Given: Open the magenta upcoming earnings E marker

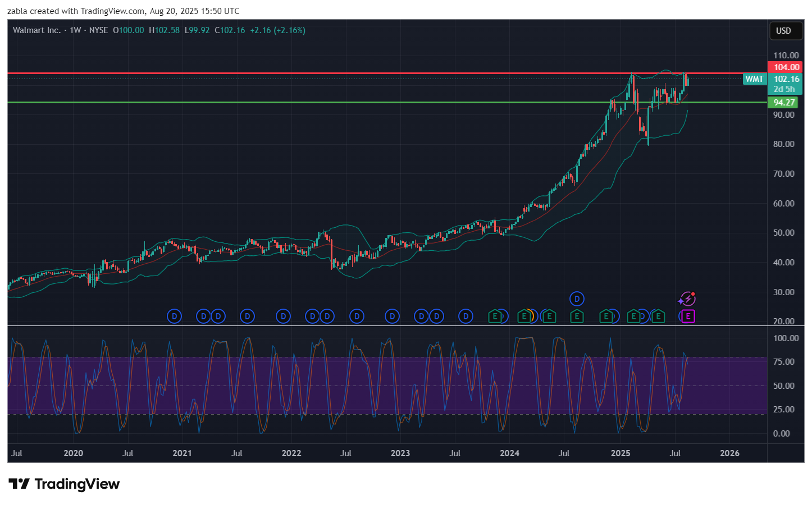Looking at the screenshot, I should pyautogui.click(x=688, y=316).
